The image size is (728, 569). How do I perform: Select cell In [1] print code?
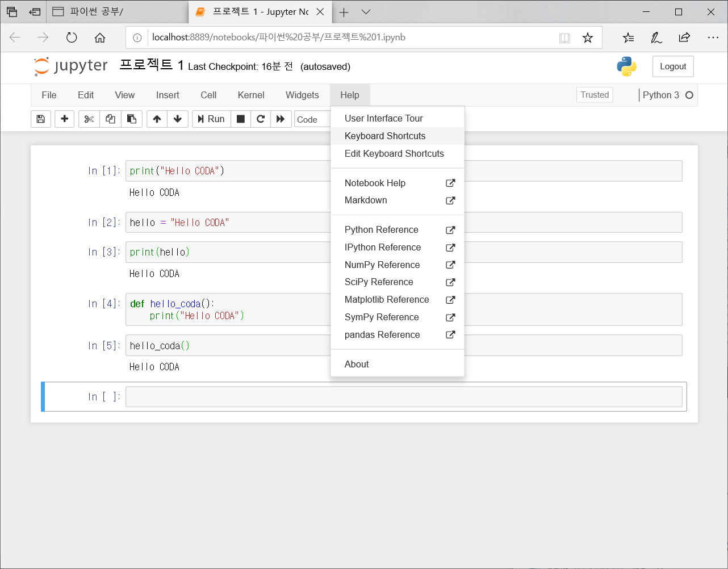click(x=404, y=171)
